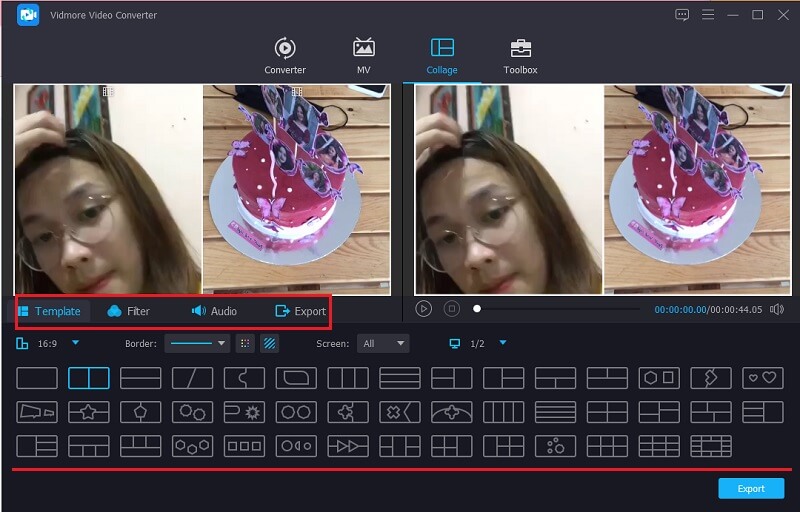Select the heart-shaped collage template

[x=762, y=378]
